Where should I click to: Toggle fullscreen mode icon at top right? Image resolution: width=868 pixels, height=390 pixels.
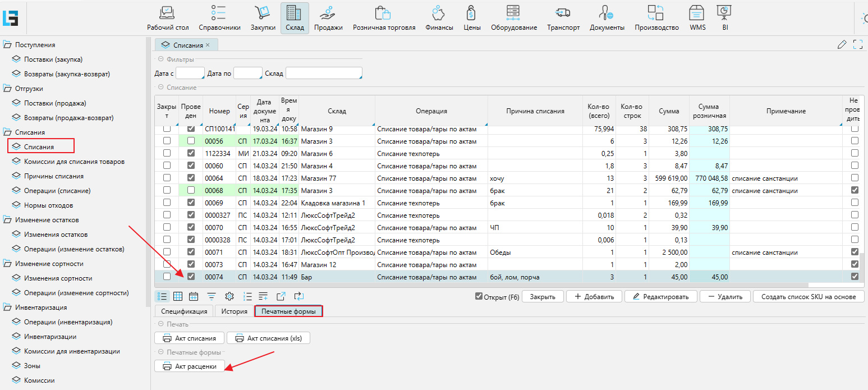pyautogui.click(x=857, y=45)
